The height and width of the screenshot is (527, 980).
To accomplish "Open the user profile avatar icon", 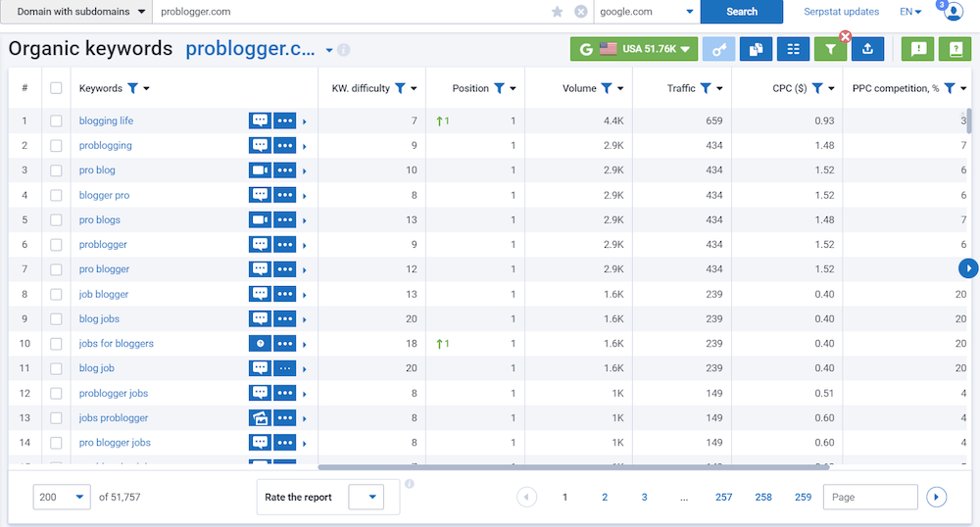I will (x=953, y=12).
